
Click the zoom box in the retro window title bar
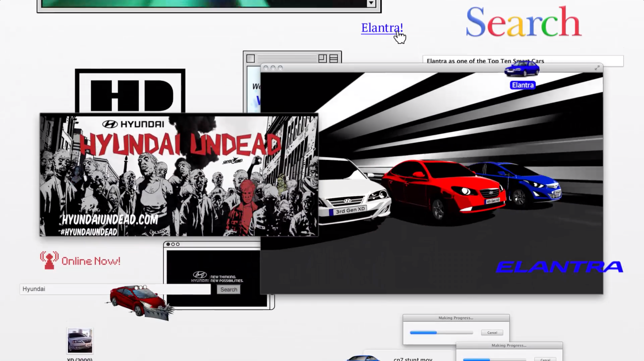[322, 58]
